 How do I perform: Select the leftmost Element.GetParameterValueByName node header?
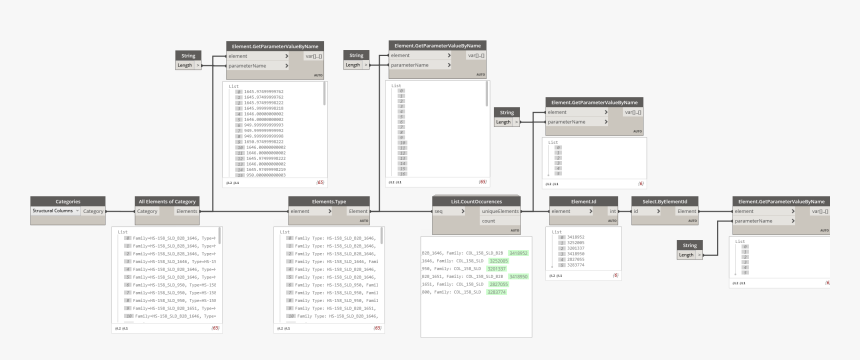[x=275, y=47]
